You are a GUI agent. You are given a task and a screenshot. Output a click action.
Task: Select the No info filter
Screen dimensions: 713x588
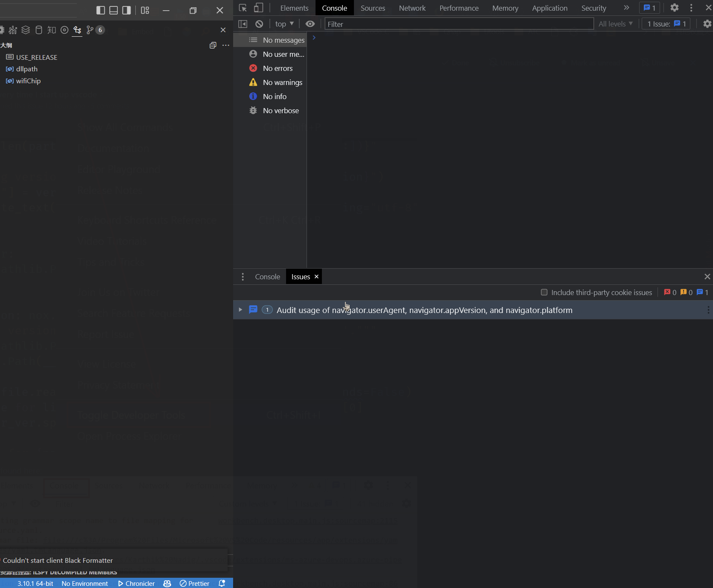pyautogui.click(x=270, y=97)
